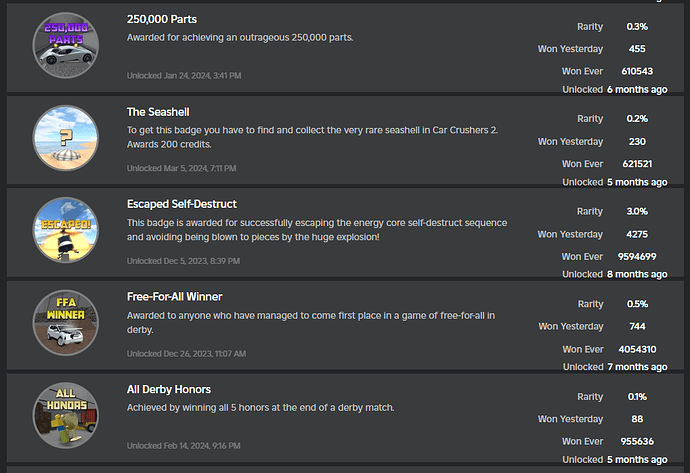
Task: Click Free-For-All Winner's Won Ever count 4054310
Action: (x=637, y=349)
